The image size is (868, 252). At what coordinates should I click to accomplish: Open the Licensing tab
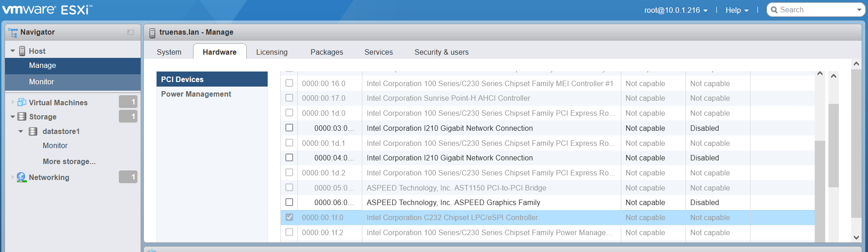pyautogui.click(x=272, y=52)
